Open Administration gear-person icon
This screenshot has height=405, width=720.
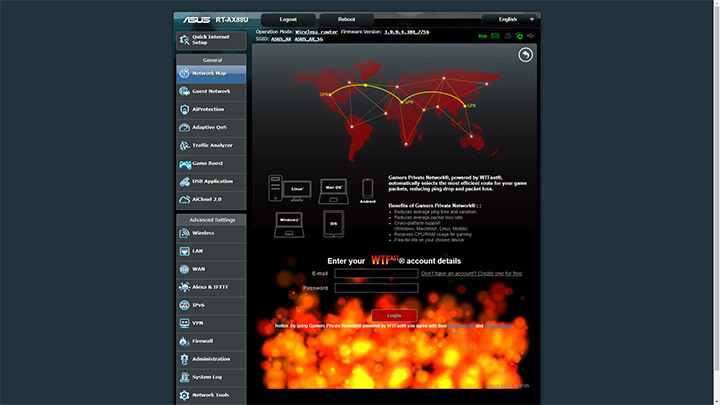pos(184,359)
